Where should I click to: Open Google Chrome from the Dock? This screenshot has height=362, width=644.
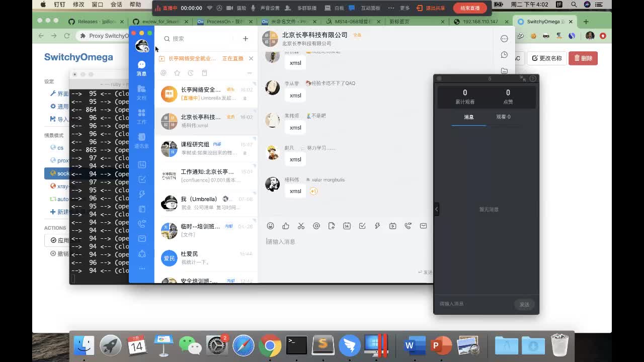coord(270,345)
